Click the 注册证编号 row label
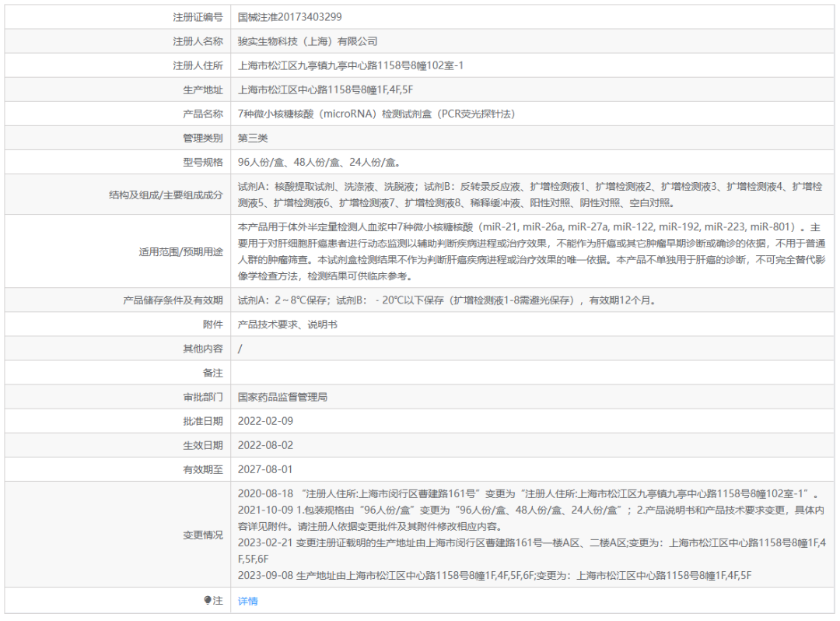 198,17
